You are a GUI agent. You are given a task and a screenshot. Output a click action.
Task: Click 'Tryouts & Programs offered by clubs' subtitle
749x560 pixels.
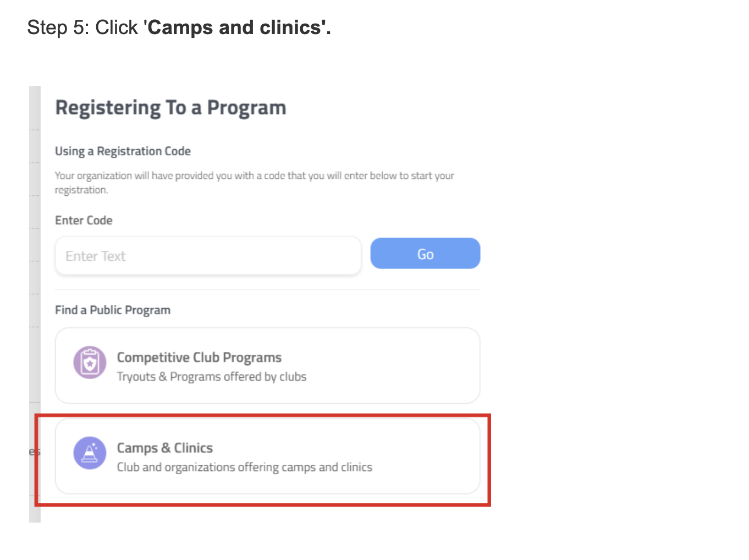point(212,377)
